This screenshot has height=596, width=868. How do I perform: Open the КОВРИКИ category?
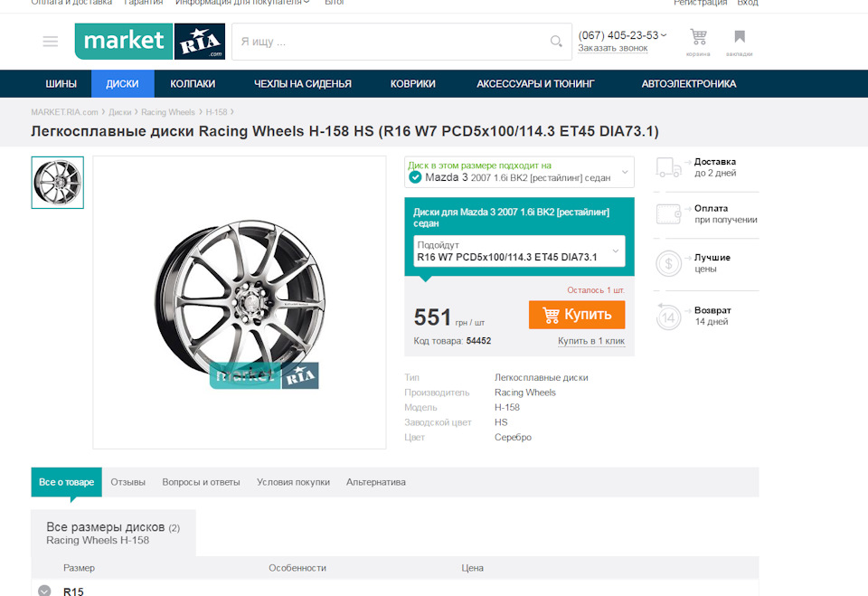coord(413,83)
